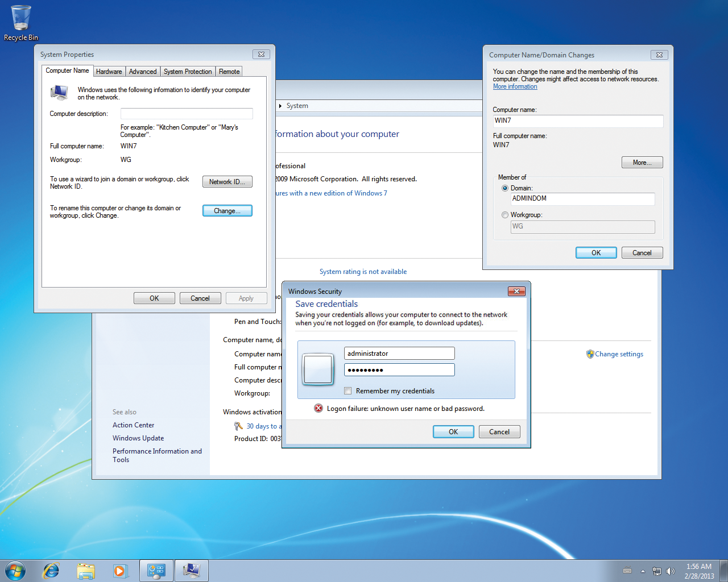This screenshot has height=582, width=728.
Task: Close the System Properties window
Action: click(261, 54)
